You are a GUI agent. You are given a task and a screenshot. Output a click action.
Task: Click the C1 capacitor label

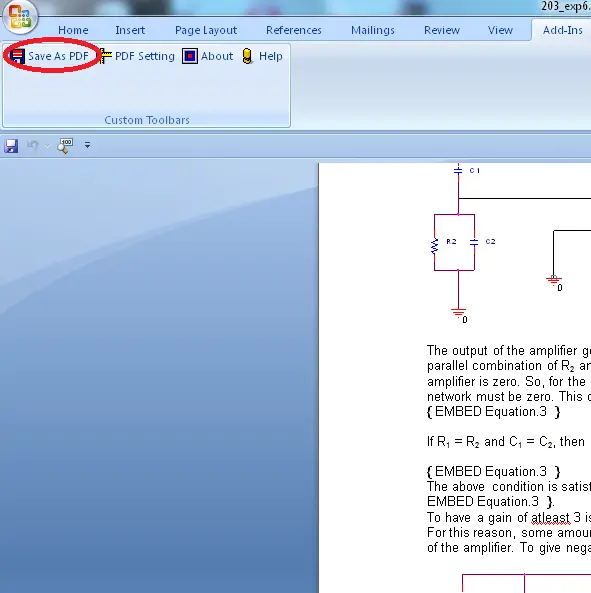[475, 171]
